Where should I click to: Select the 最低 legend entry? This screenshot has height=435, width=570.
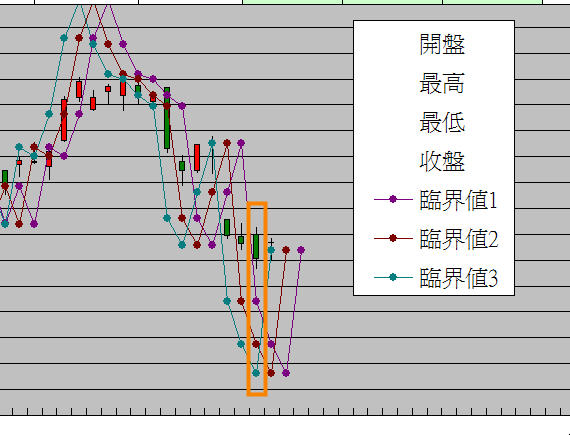tap(442, 122)
